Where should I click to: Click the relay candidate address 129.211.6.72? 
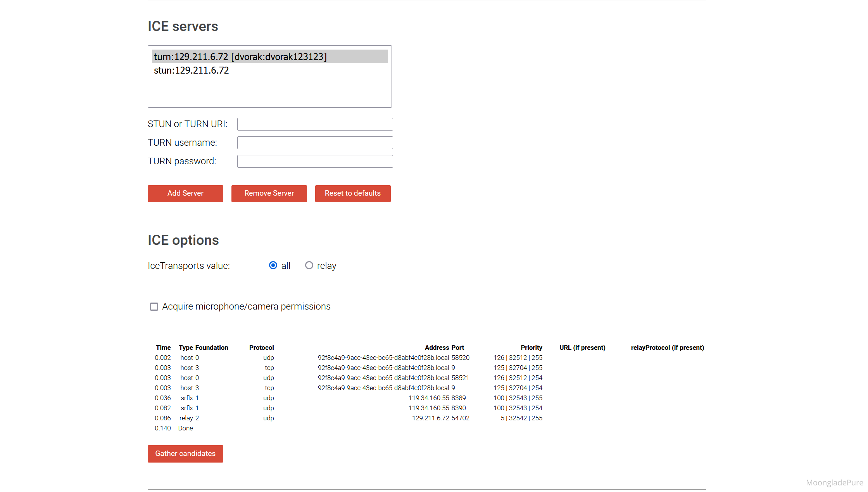click(x=430, y=418)
